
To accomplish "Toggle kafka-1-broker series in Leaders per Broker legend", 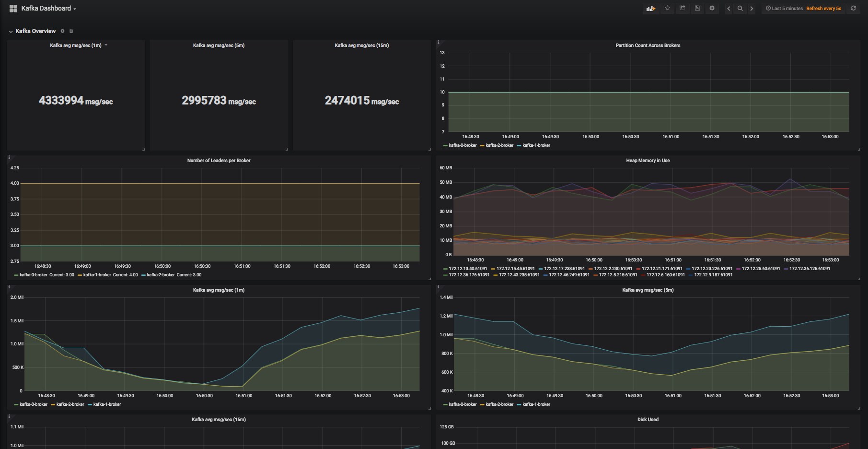I will 97,275.
